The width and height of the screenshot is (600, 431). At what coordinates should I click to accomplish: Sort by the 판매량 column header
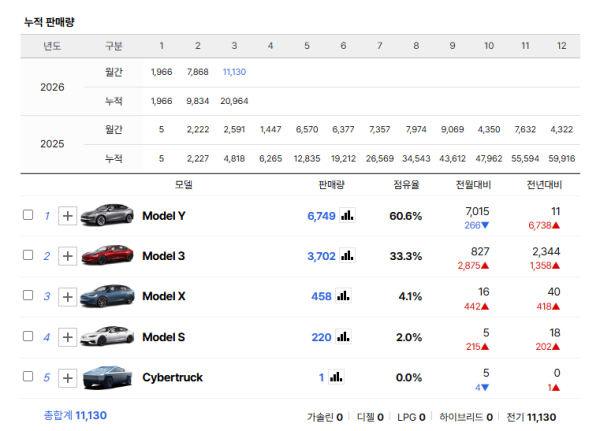click(x=331, y=184)
